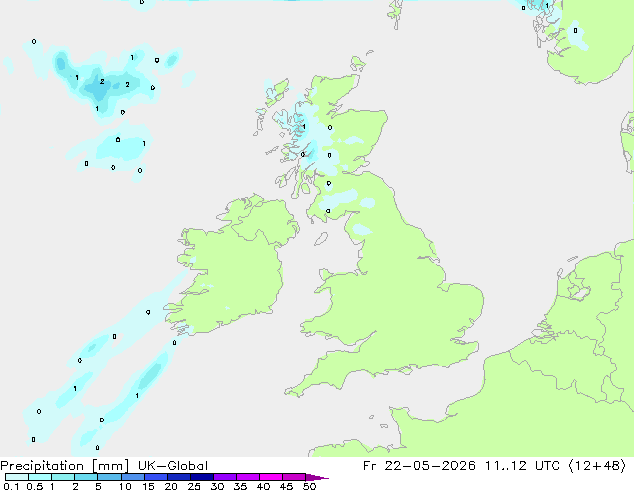Viewport: 634px width, 490px height.
Task: Click the legend label "45"
Action: (286, 486)
